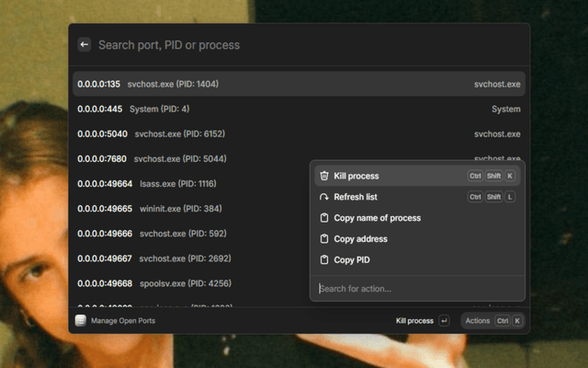The height and width of the screenshot is (368, 588).
Task: Click the back arrow icon in search bar
Action: [85, 44]
